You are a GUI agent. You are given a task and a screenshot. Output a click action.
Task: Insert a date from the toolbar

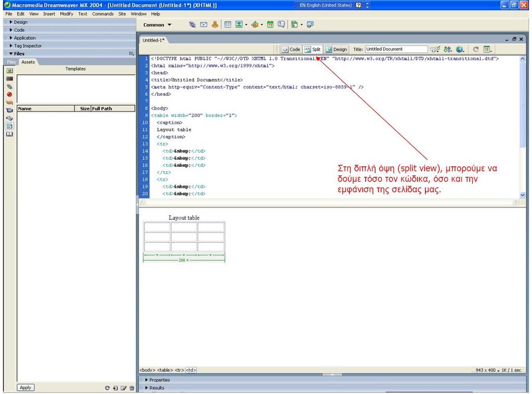coord(270,24)
